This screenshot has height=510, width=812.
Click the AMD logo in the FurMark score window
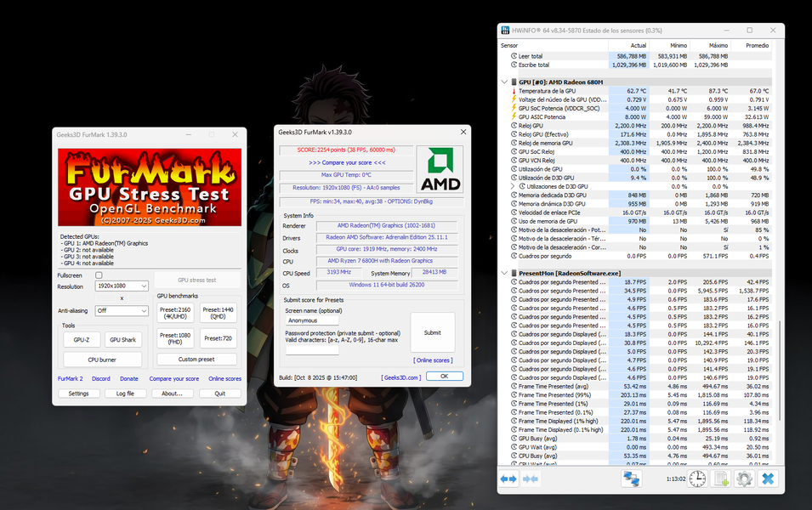click(x=440, y=169)
